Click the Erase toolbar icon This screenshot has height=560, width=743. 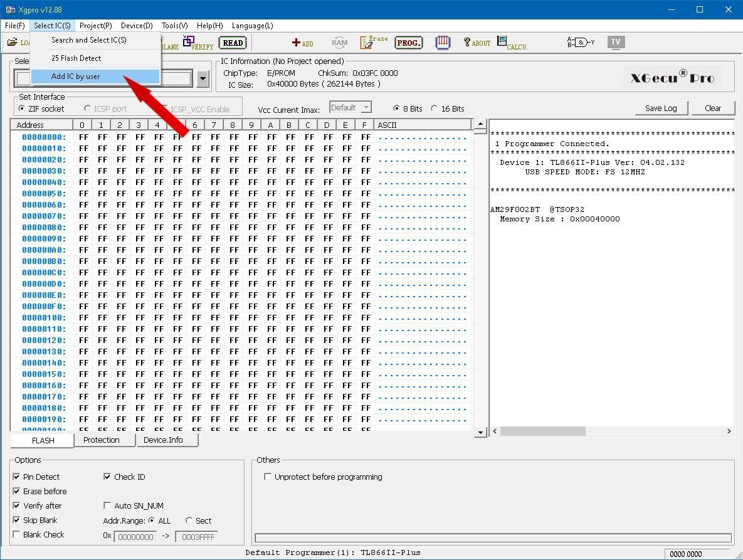coord(374,43)
